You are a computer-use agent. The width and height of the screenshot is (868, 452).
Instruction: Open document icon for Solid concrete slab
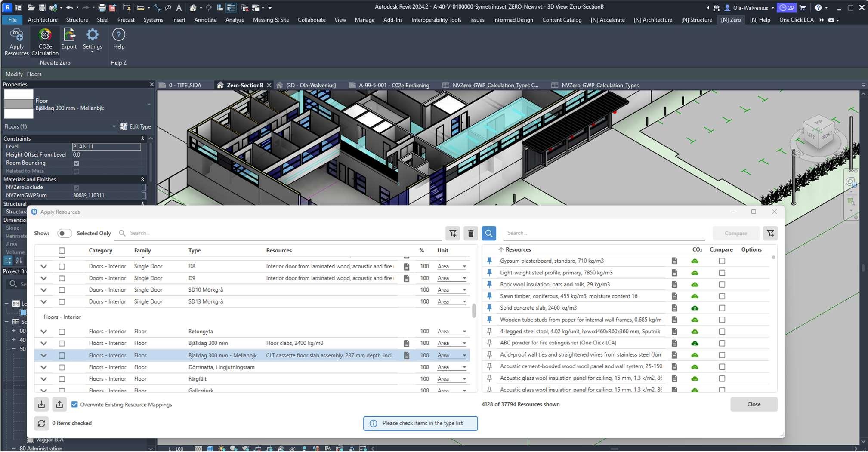pyautogui.click(x=674, y=308)
